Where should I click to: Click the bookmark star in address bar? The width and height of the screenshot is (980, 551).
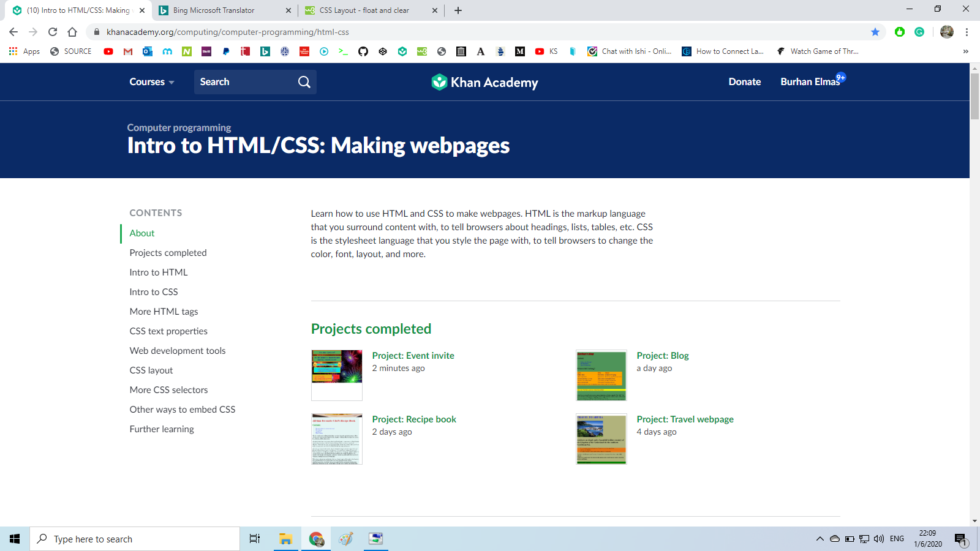(x=875, y=32)
